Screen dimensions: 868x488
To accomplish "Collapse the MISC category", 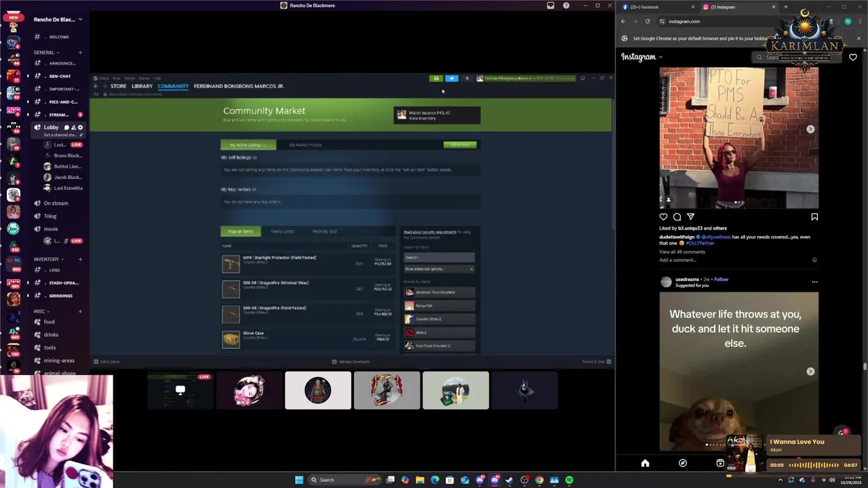I will [41, 311].
